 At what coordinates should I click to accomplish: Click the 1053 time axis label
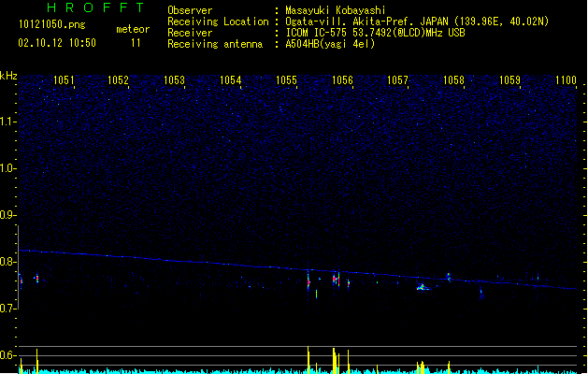pyautogui.click(x=175, y=80)
